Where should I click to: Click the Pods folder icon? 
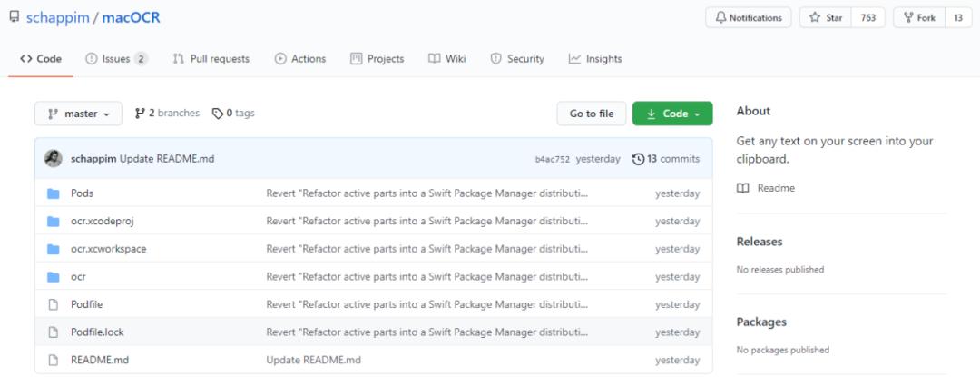[x=54, y=193]
